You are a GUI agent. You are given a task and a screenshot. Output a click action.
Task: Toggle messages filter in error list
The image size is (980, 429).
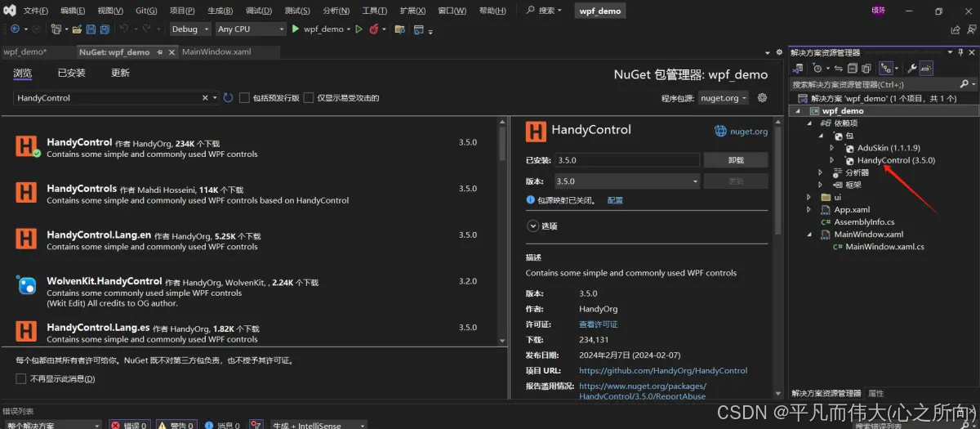tap(221, 425)
